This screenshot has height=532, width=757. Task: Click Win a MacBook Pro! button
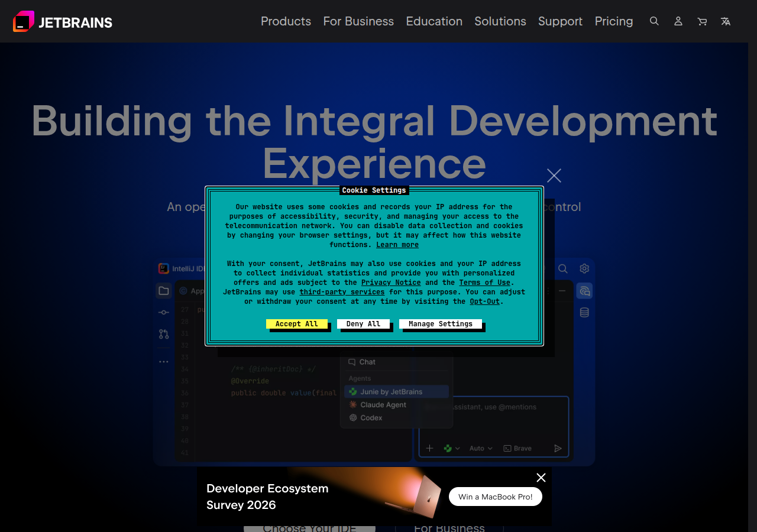point(496,497)
